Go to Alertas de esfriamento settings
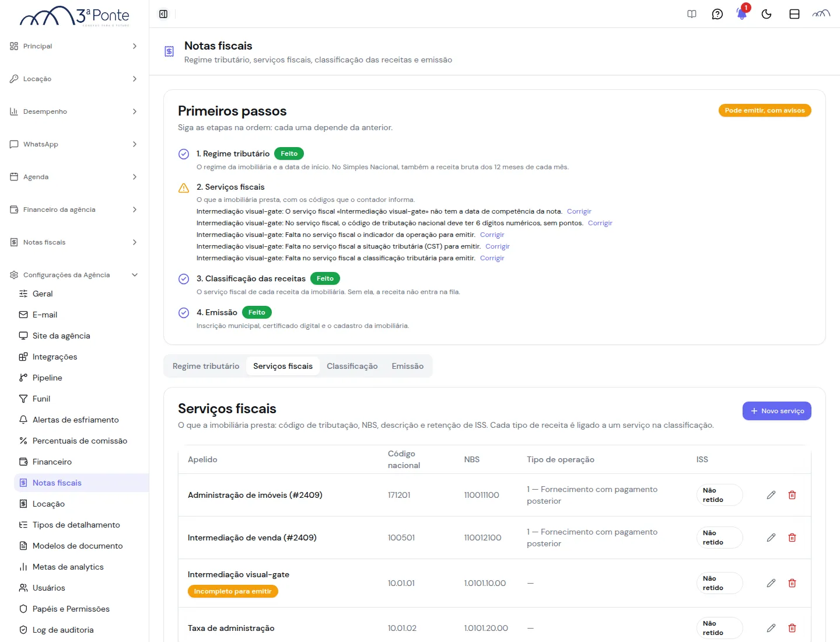 (x=81, y=420)
